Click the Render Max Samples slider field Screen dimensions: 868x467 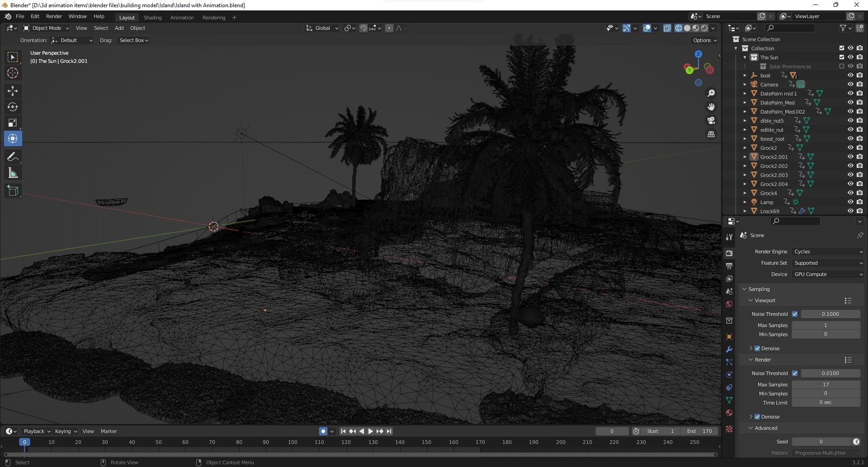(826, 385)
